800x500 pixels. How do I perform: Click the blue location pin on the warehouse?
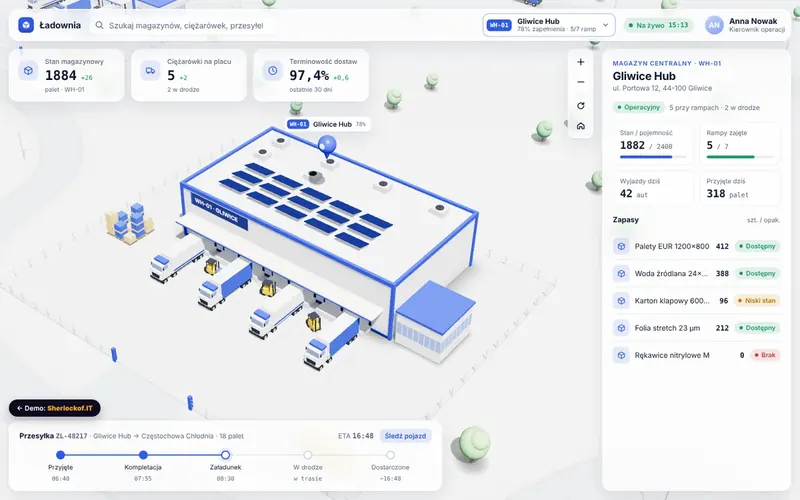(327, 145)
